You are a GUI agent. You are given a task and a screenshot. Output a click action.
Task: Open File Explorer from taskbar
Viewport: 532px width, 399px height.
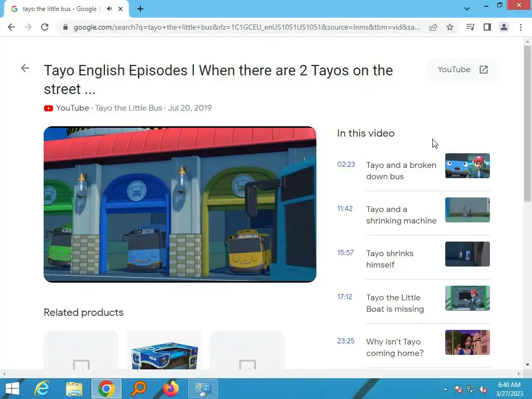[74, 389]
